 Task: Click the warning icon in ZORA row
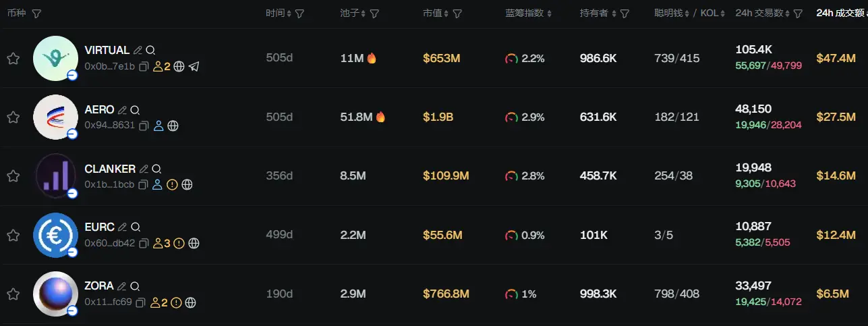pos(177,302)
